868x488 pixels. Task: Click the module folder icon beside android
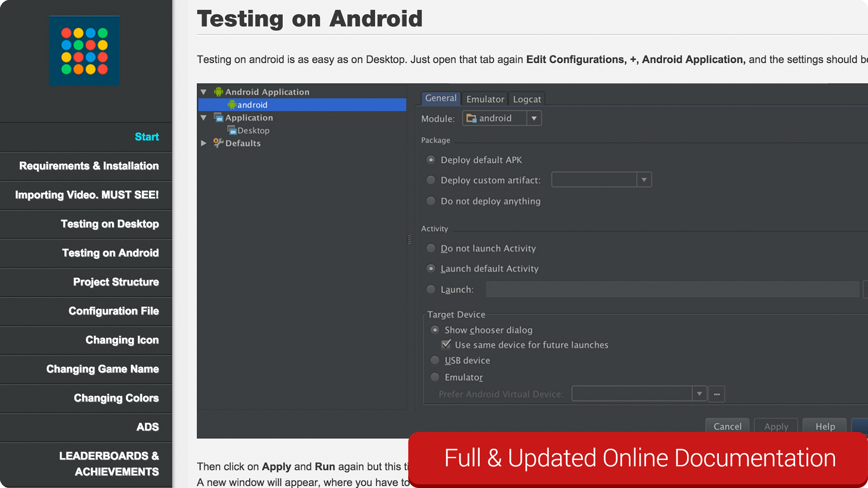(471, 118)
